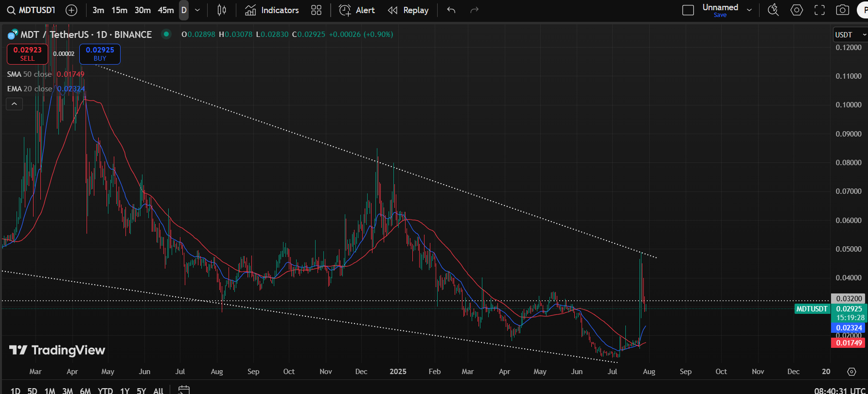868x394 pixels.
Task: Start bar Replay mode
Action: click(408, 10)
